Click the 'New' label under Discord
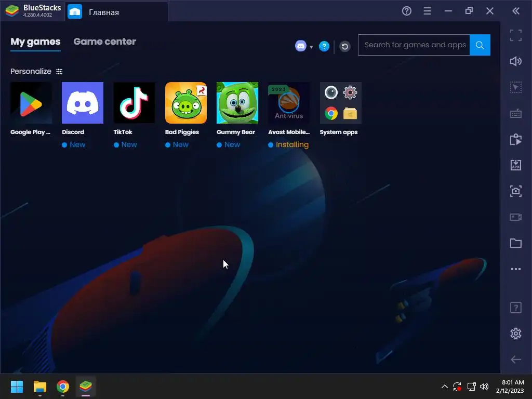The height and width of the screenshot is (399, 532). point(77,144)
